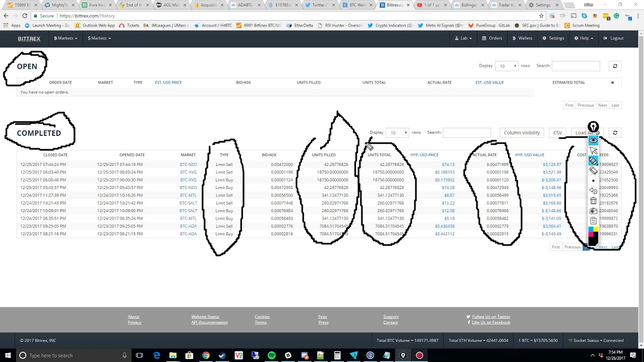Change completed orders Display rows dropdown

pyautogui.click(x=398, y=133)
